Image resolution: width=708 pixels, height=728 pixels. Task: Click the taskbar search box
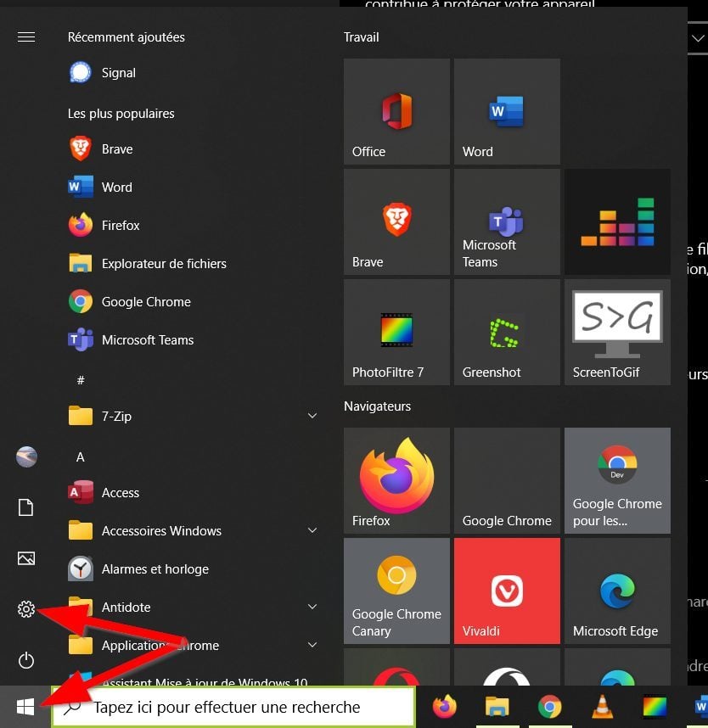233,707
